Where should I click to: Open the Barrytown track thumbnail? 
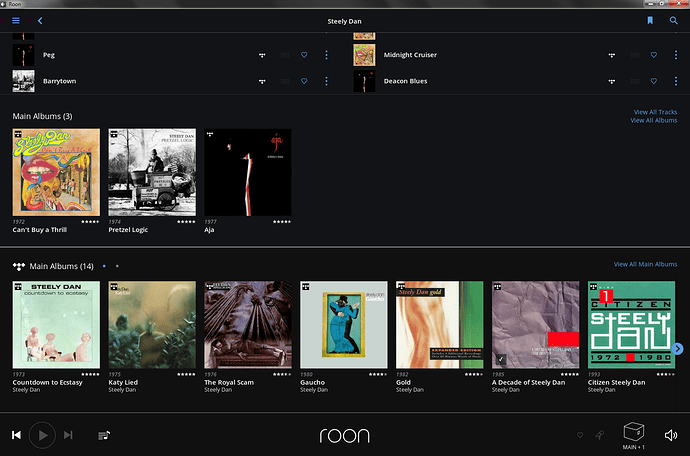click(23, 81)
